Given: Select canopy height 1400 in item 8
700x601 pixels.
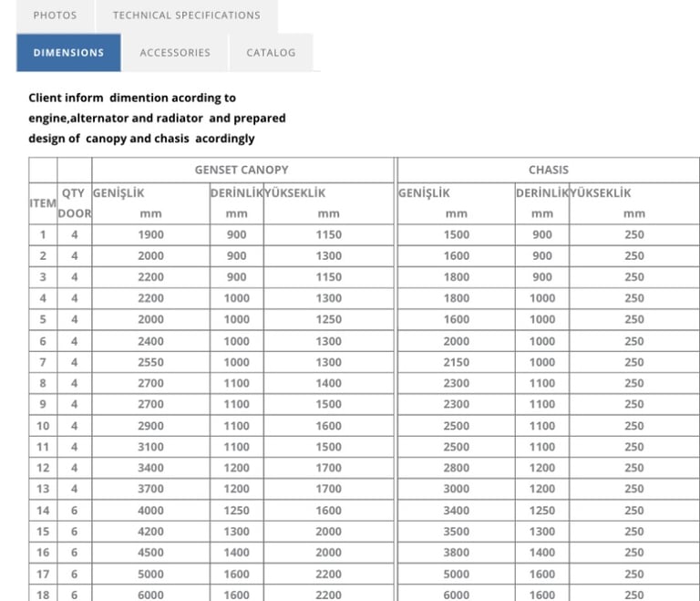Looking at the screenshot, I should coord(329,383).
